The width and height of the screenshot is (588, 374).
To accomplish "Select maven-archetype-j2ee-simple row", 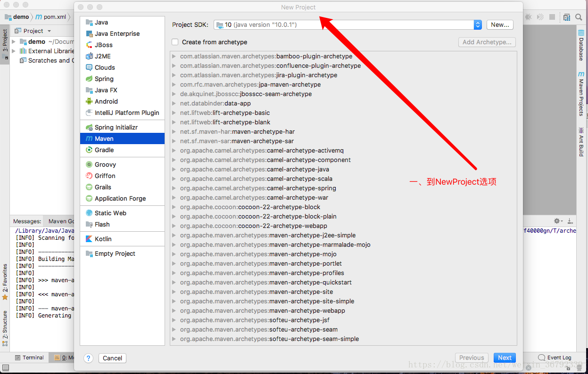I will [x=343, y=235].
